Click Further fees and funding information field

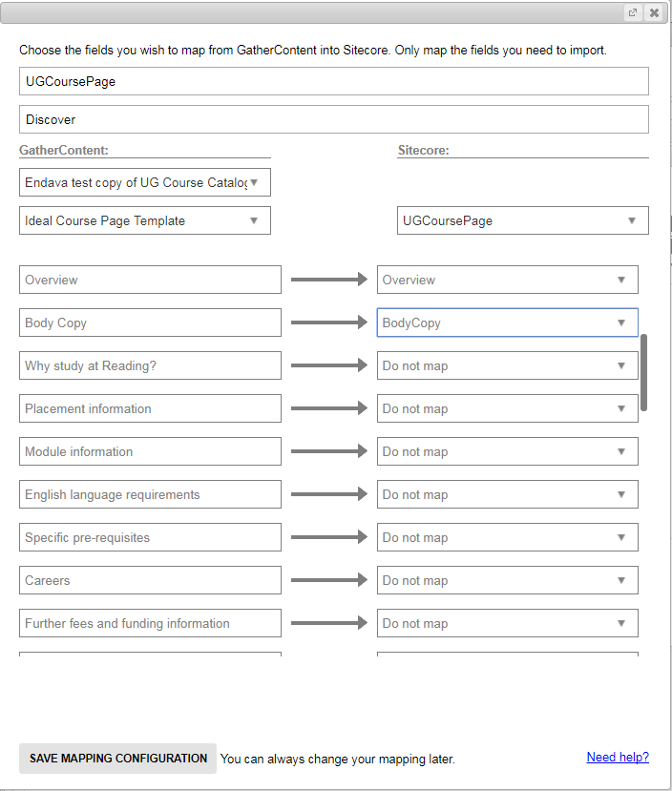(x=151, y=622)
